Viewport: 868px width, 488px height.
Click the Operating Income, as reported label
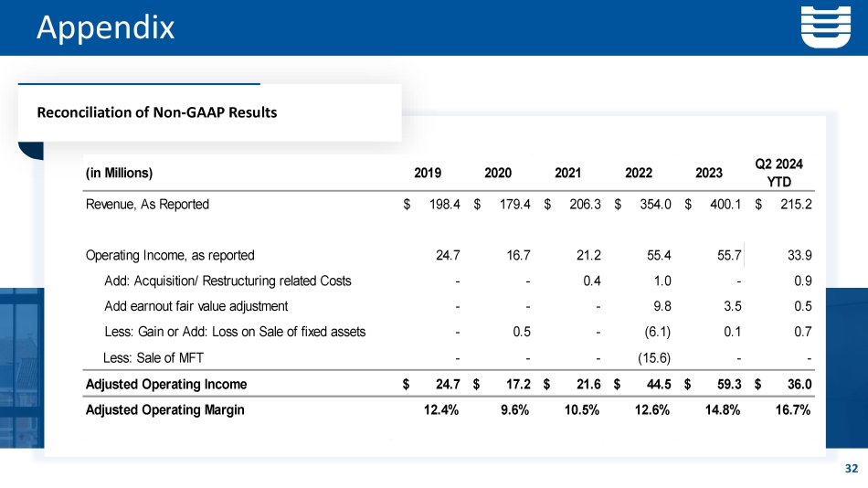pyautogui.click(x=169, y=256)
